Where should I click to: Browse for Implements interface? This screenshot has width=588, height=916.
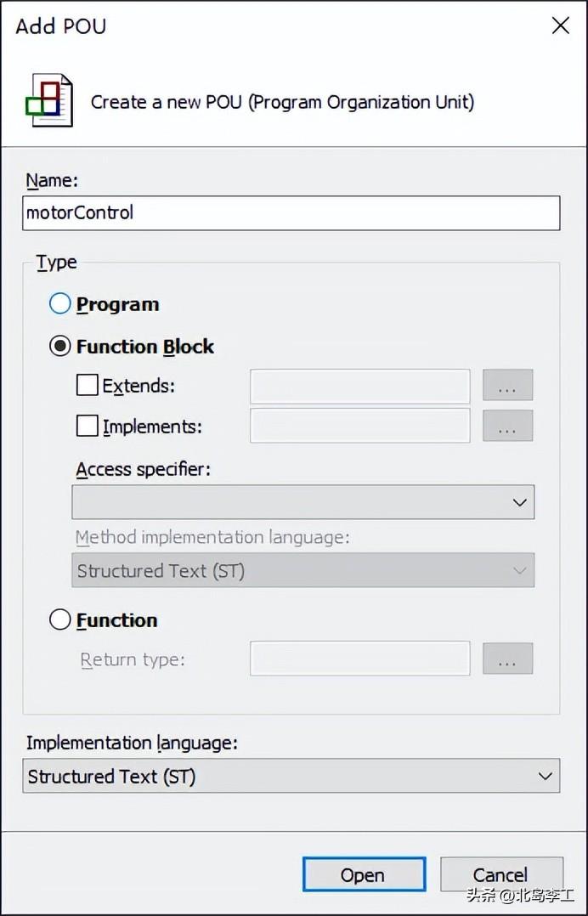pos(507,426)
